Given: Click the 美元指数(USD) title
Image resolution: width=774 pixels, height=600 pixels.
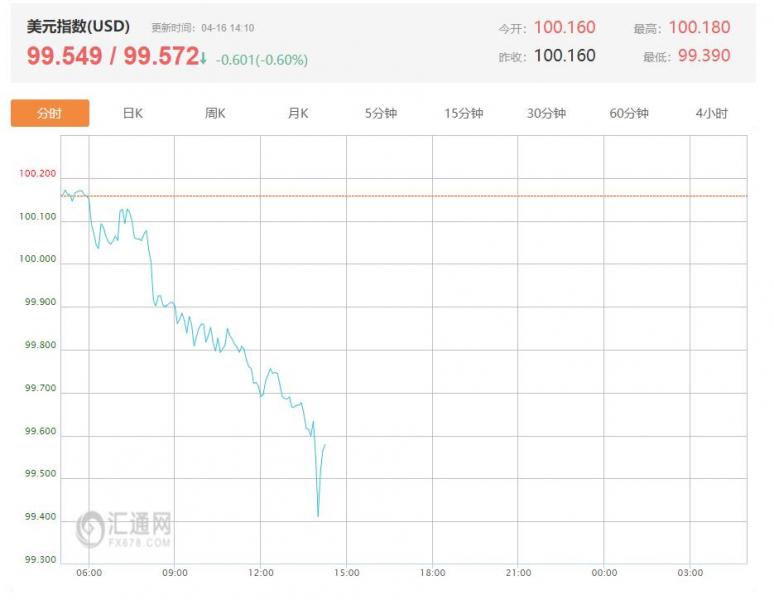Looking at the screenshot, I should [x=78, y=26].
